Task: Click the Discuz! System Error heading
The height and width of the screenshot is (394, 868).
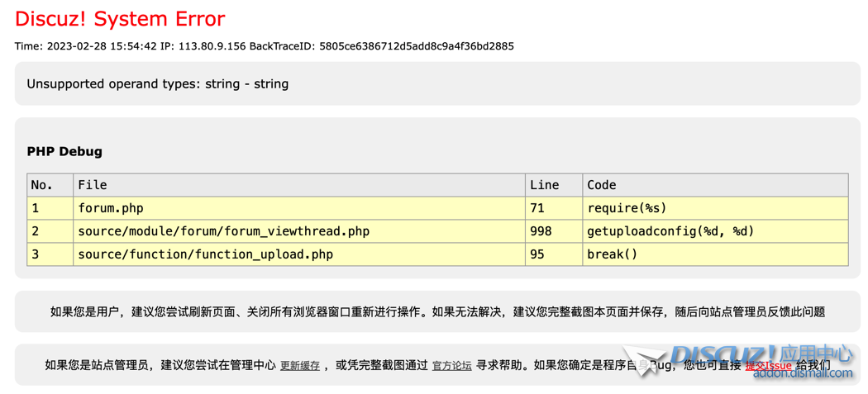Action: click(x=120, y=18)
